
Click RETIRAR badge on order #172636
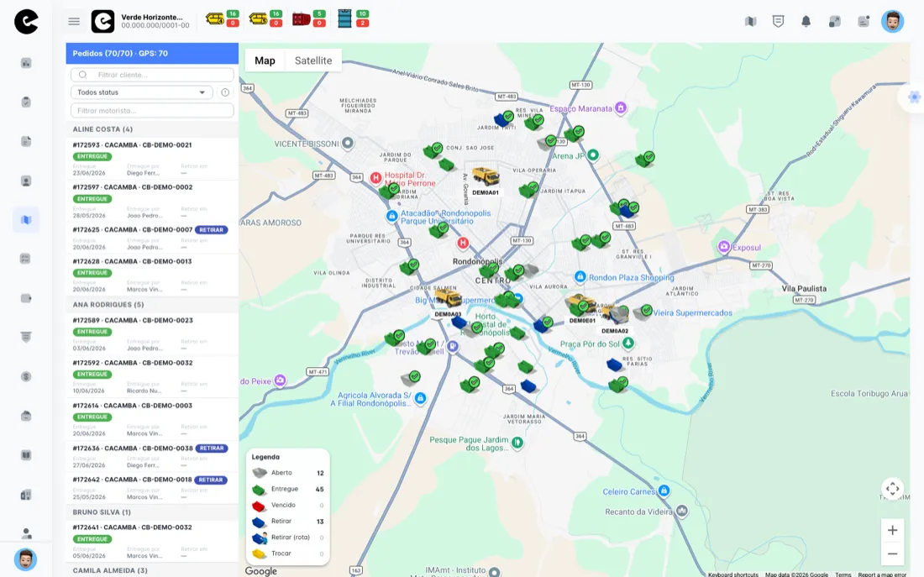click(x=212, y=448)
